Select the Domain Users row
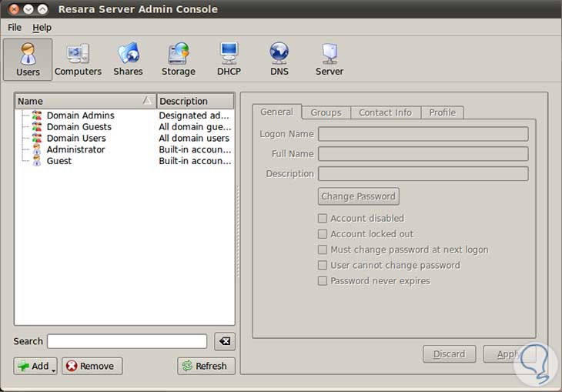562x392 pixels. [125, 138]
